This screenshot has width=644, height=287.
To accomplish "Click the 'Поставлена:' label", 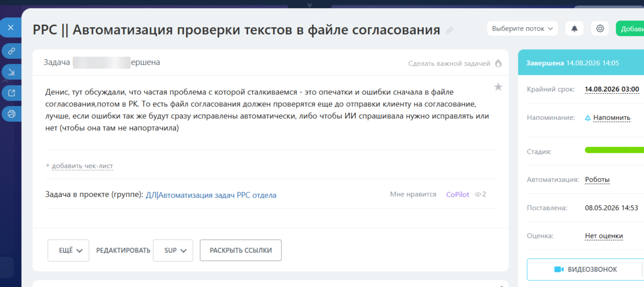I will pos(547,208).
